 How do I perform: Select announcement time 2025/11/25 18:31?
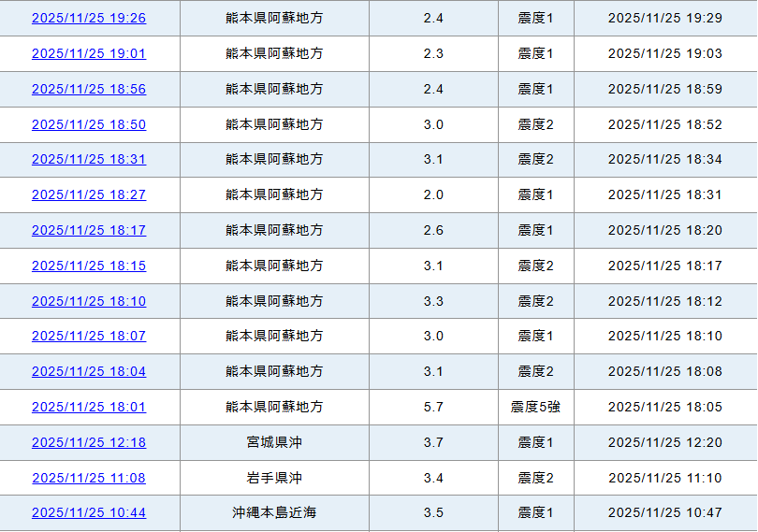[x=665, y=194]
